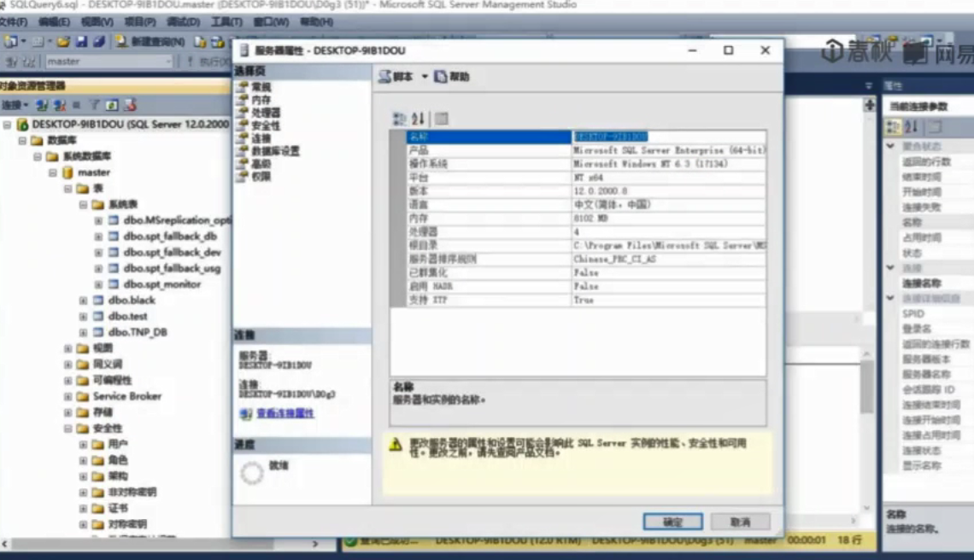Click the refresh icon in Object Explorer
Viewport: 974px width, 560px height.
point(112,105)
